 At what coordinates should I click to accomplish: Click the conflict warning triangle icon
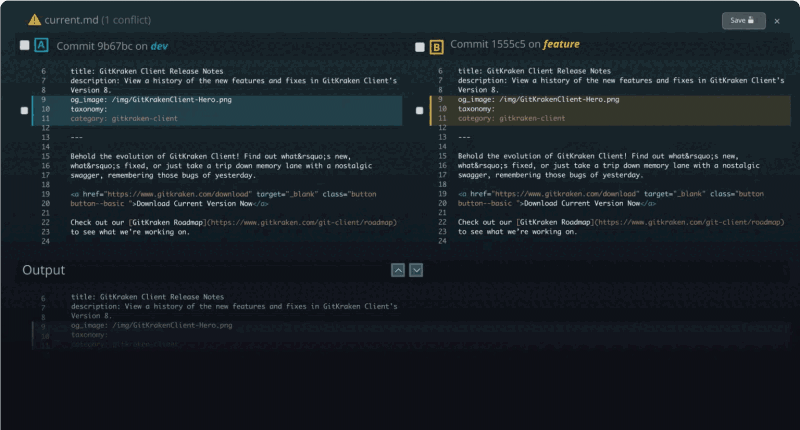(34, 20)
